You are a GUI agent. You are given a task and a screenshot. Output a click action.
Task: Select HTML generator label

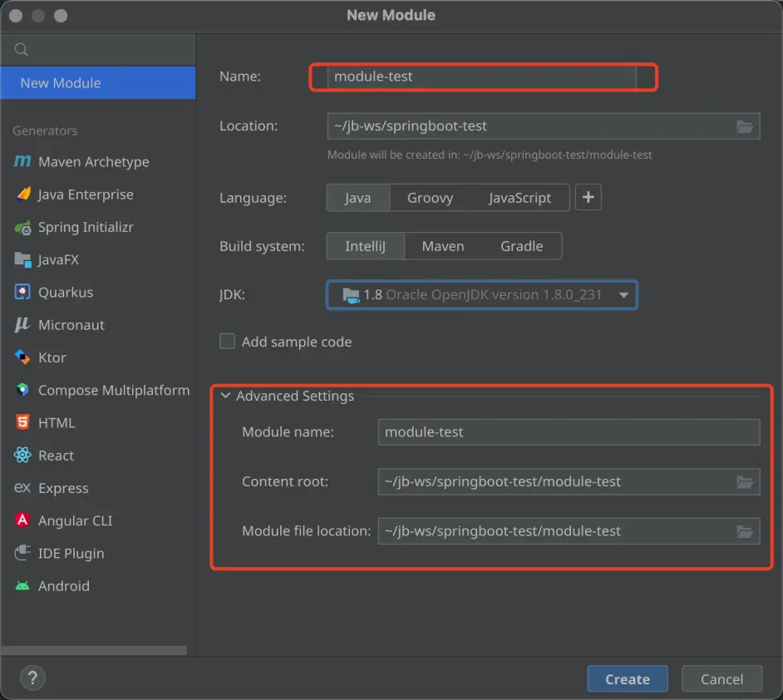tap(57, 423)
